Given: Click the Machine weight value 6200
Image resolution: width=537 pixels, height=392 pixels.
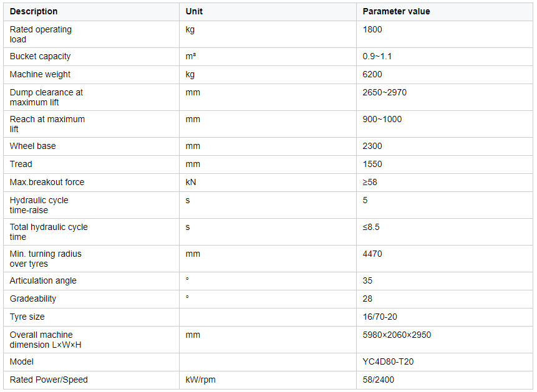Looking at the screenshot, I should tap(372, 74).
